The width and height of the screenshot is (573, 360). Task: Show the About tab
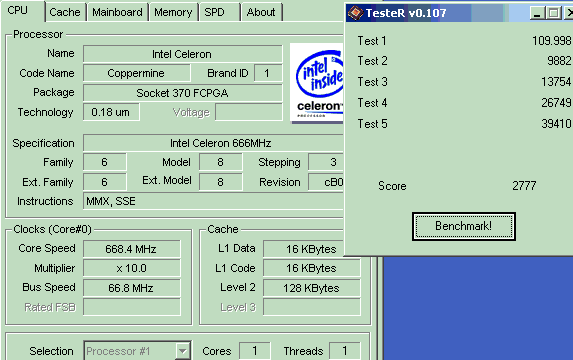coord(261,12)
